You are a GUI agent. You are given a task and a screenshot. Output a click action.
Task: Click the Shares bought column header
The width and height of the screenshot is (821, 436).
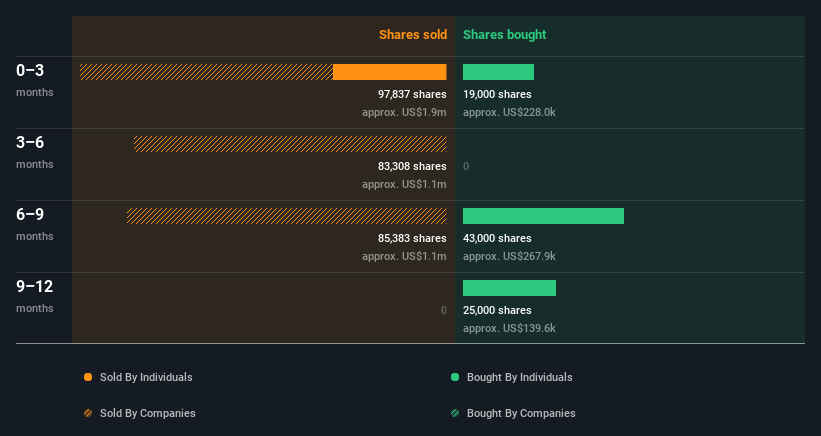pos(504,35)
